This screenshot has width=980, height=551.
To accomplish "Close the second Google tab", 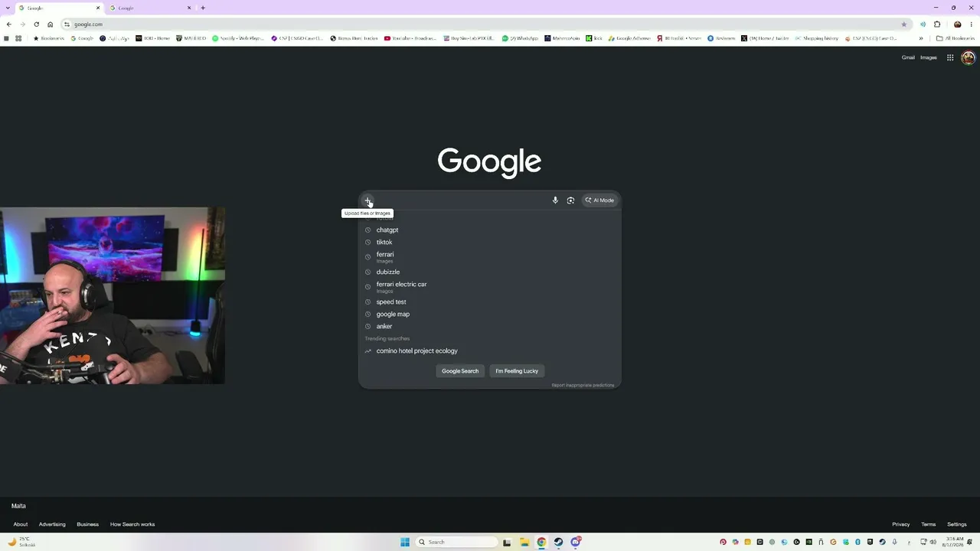I will point(189,8).
